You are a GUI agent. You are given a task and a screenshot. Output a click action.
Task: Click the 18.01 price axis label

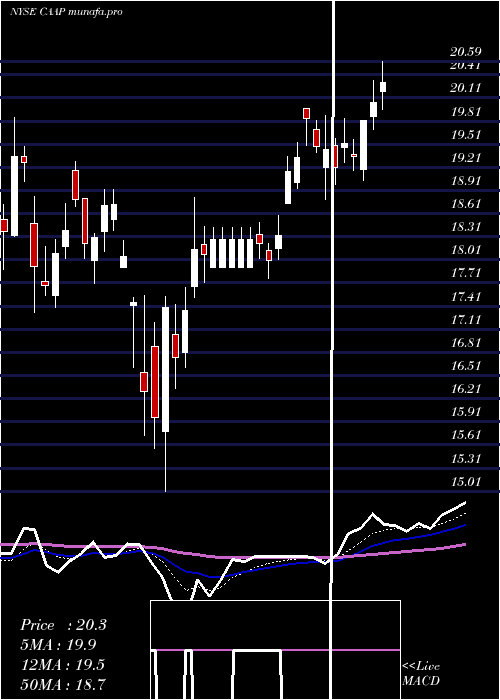coord(466,250)
